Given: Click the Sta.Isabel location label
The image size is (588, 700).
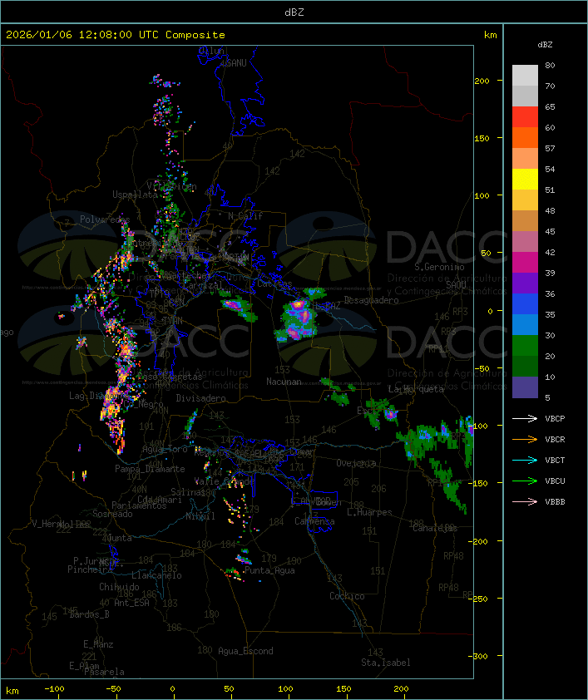Looking at the screenshot, I should (386, 663).
